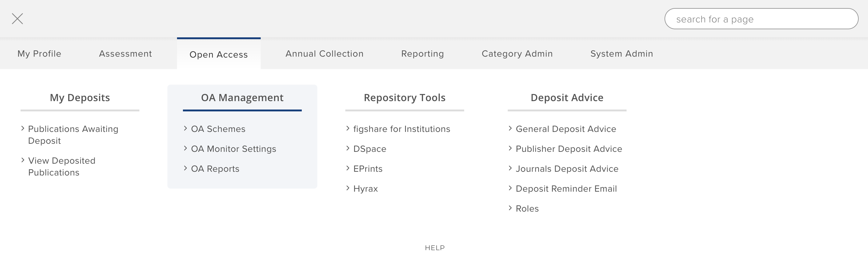Click the search for a page field
Screen dimensions: 868x257
(761, 19)
